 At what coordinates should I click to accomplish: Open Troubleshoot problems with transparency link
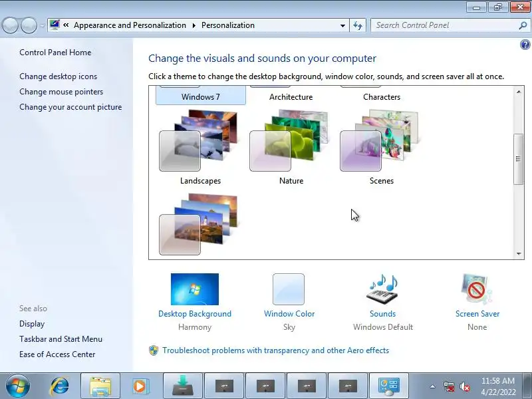tap(275, 350)
